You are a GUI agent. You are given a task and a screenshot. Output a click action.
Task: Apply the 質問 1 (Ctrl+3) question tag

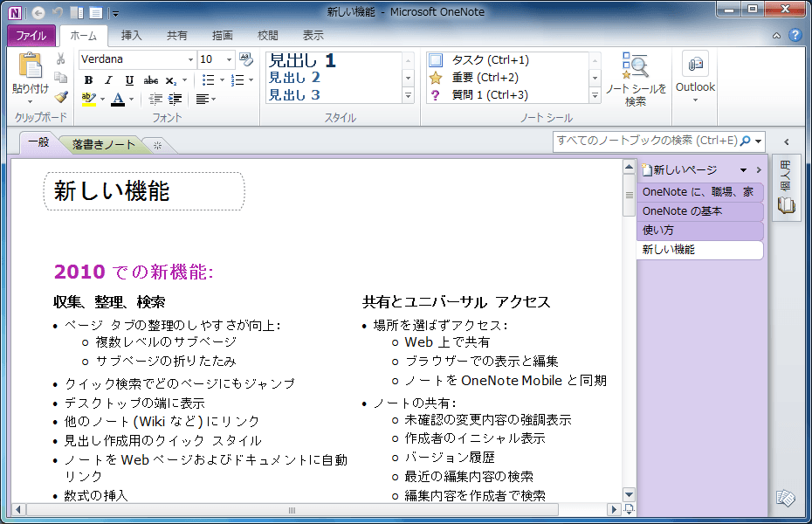pyautogui.click(x=478, y=95)
